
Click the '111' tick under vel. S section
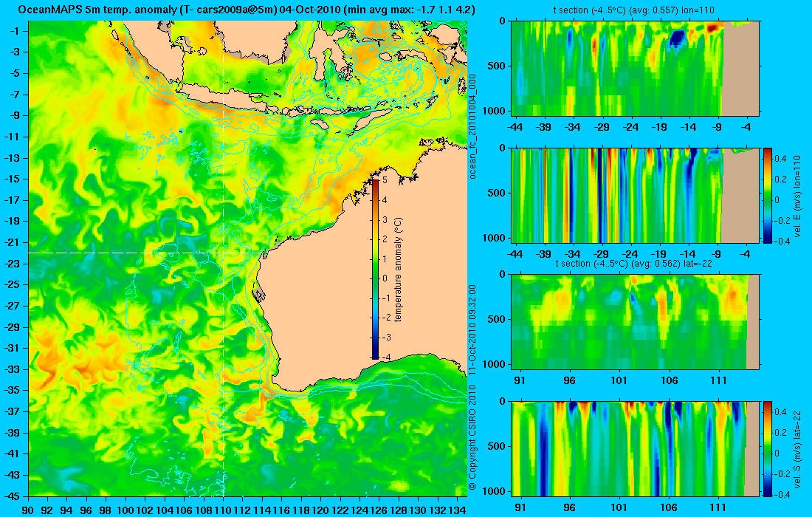point(718,507)
